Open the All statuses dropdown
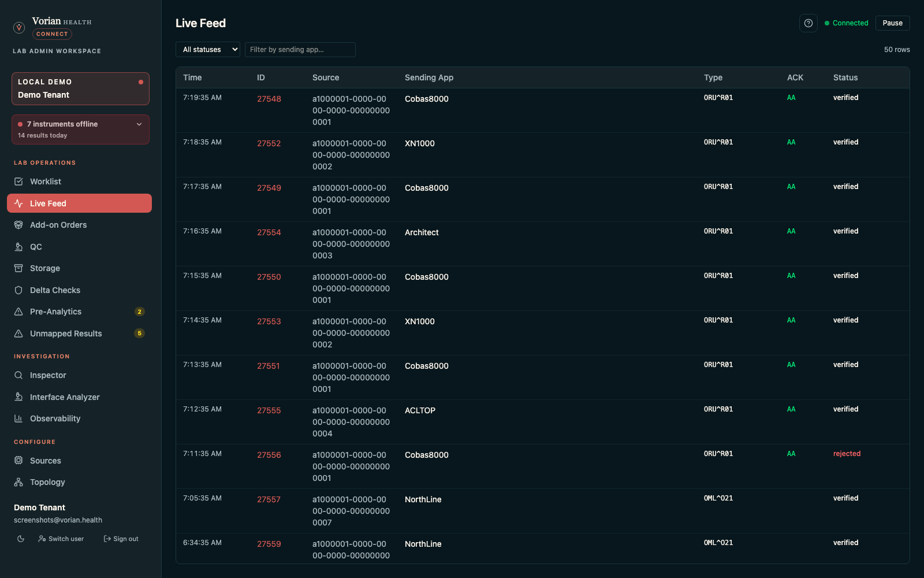 pos(208,50)
